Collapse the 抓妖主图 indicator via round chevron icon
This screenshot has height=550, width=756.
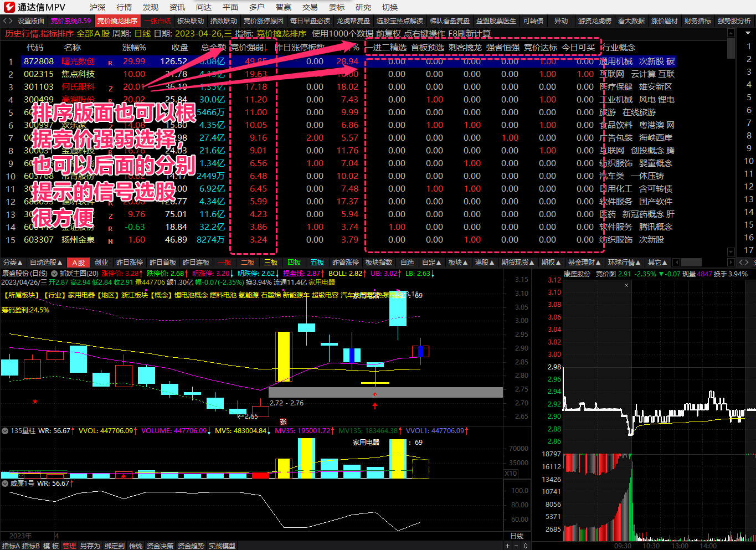(54, 274)
